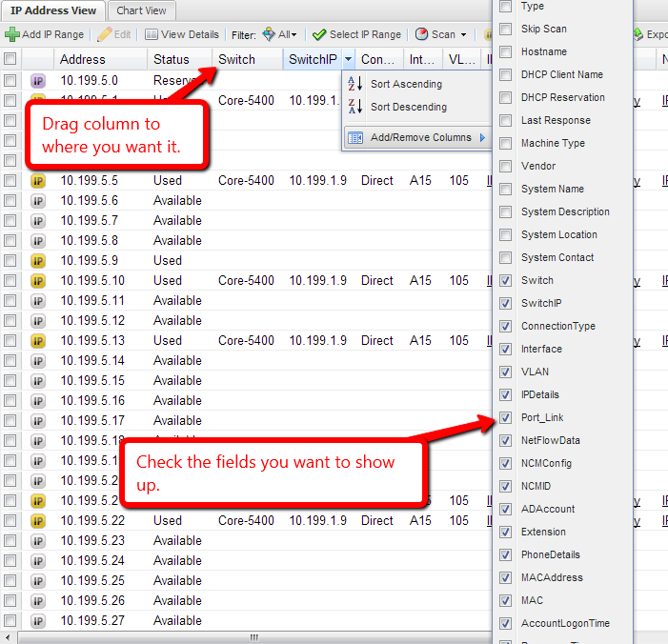Select the 10.199.5.23 address cell
668x644 pixels.
click(x=92, y=541)
